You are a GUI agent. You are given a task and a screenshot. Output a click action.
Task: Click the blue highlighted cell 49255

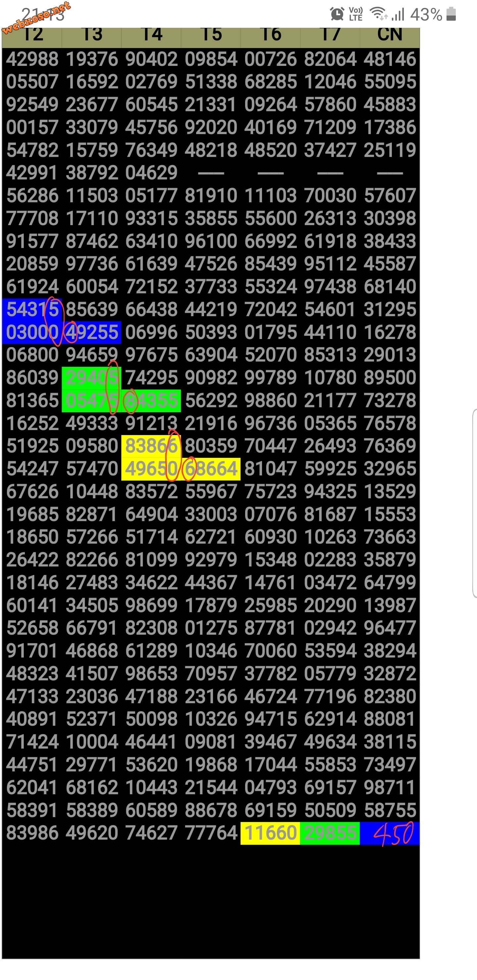pyautogui.click(x=92, y=332)
